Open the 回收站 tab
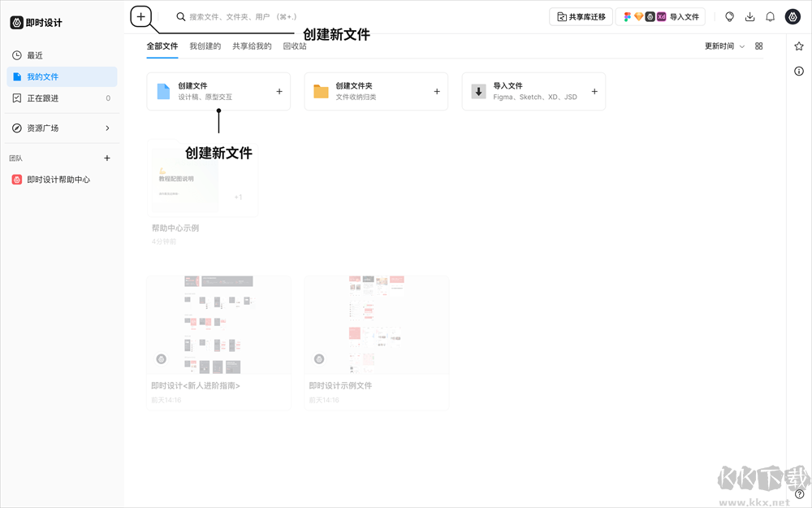Screen dimensions: 812x508 point(295,46)
